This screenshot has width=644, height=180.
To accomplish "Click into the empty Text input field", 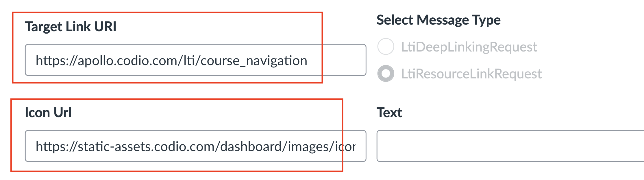I will [x=510, y=146].
